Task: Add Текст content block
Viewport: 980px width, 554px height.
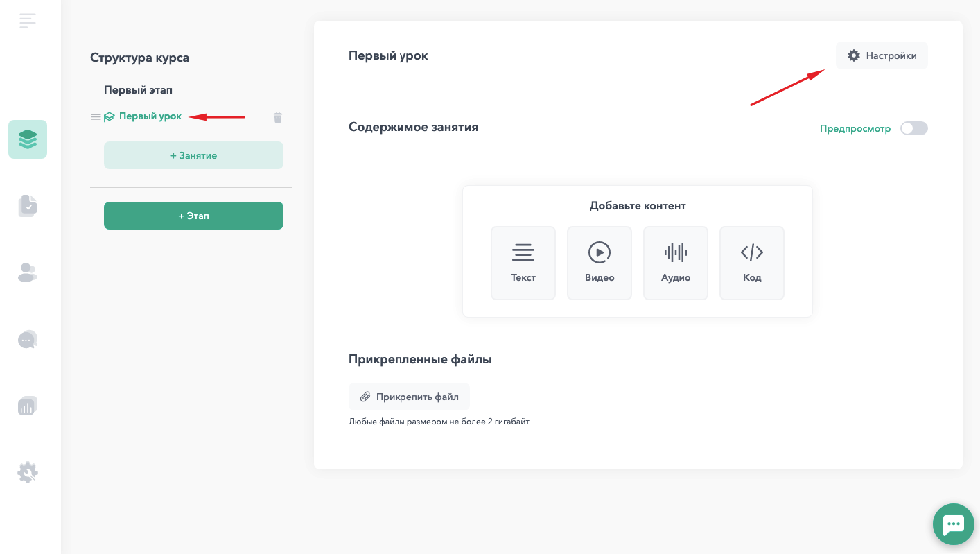Action: click(x=523, y=263)
